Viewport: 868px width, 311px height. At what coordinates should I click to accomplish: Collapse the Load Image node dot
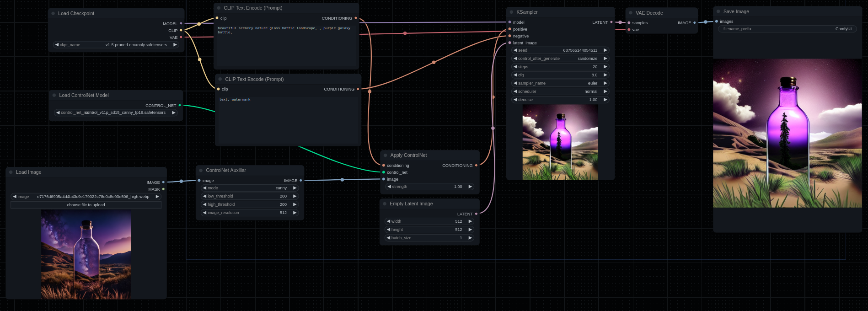[x=11, y=172]
